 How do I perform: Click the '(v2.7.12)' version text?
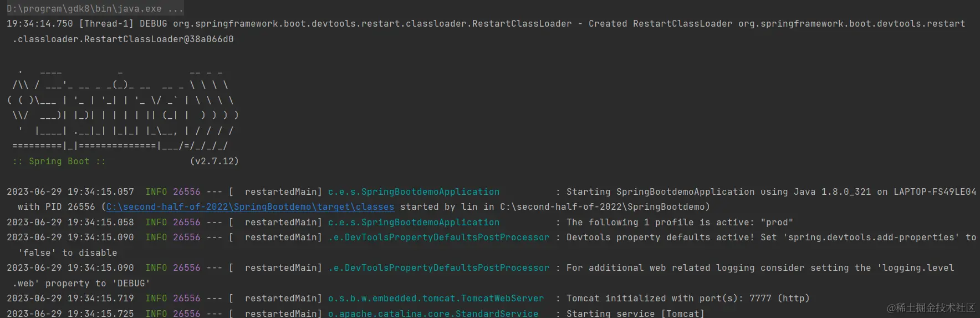[214, 161]
